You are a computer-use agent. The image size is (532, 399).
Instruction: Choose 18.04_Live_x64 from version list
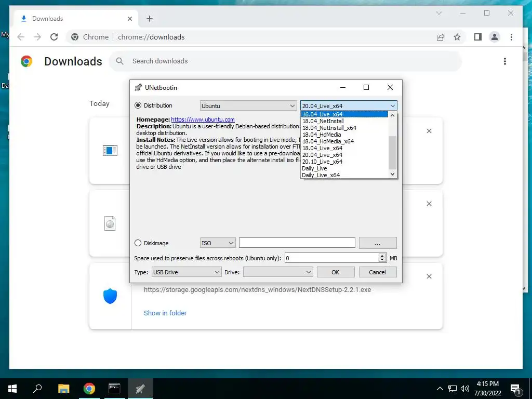click(x=344, y=148)
